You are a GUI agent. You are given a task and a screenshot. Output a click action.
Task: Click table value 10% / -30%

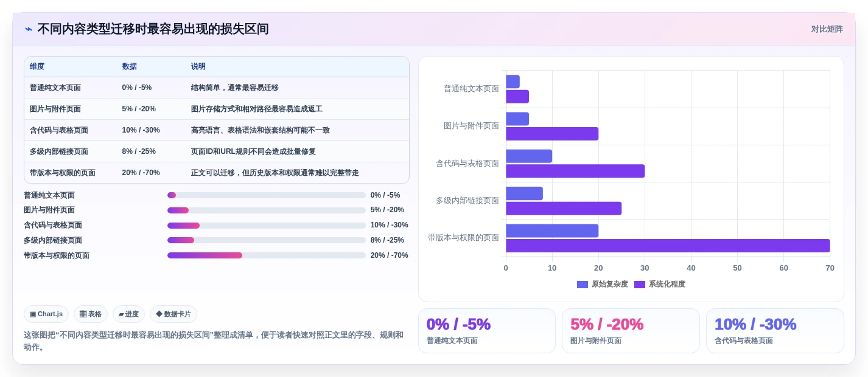[x=141, y=130]
